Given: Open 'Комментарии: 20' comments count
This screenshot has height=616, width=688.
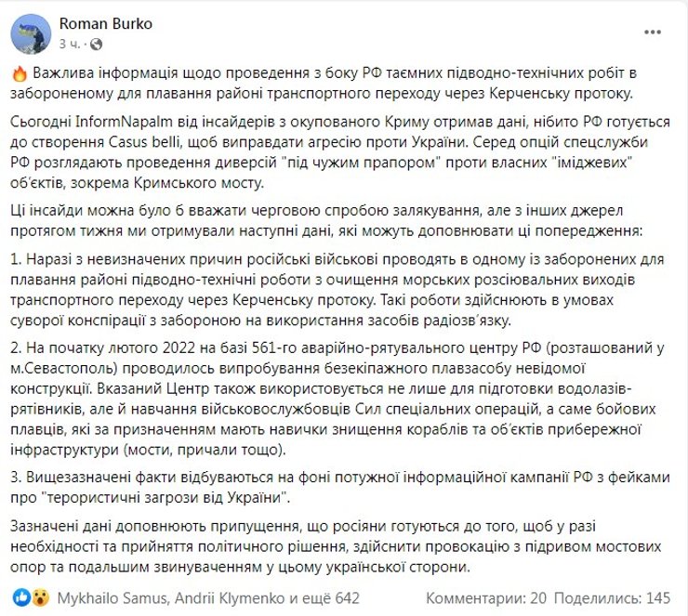Looking at the screenshot, I should [486, 595].
